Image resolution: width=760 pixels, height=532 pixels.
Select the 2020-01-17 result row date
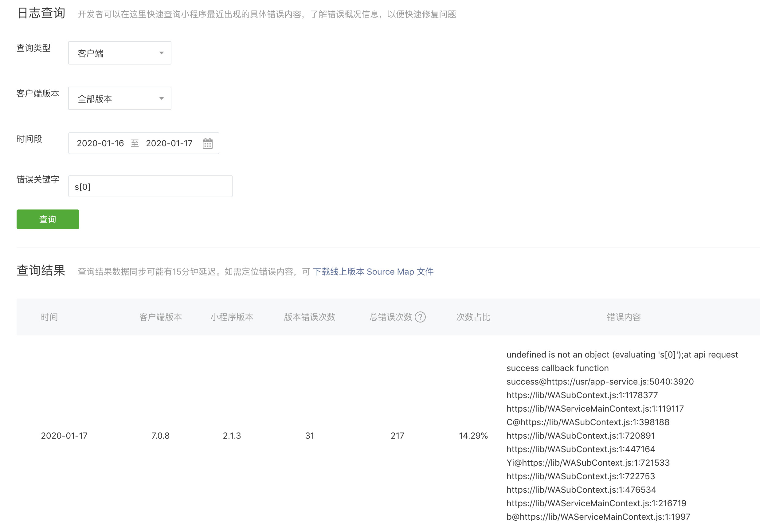coord(64,436)
